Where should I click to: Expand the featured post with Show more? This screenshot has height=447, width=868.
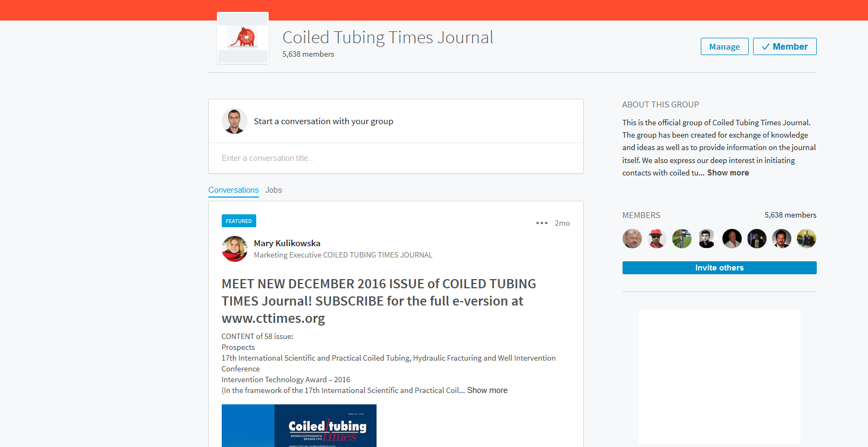487,390
